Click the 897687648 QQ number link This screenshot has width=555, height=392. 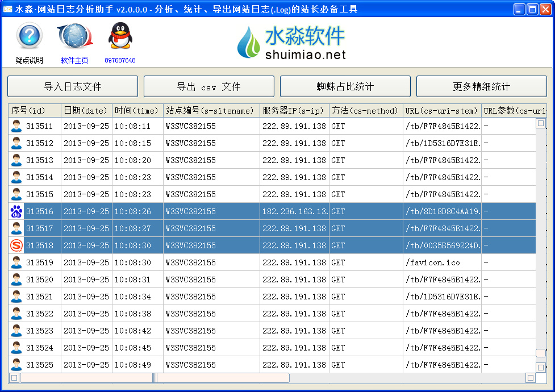[x=120, y=60]
